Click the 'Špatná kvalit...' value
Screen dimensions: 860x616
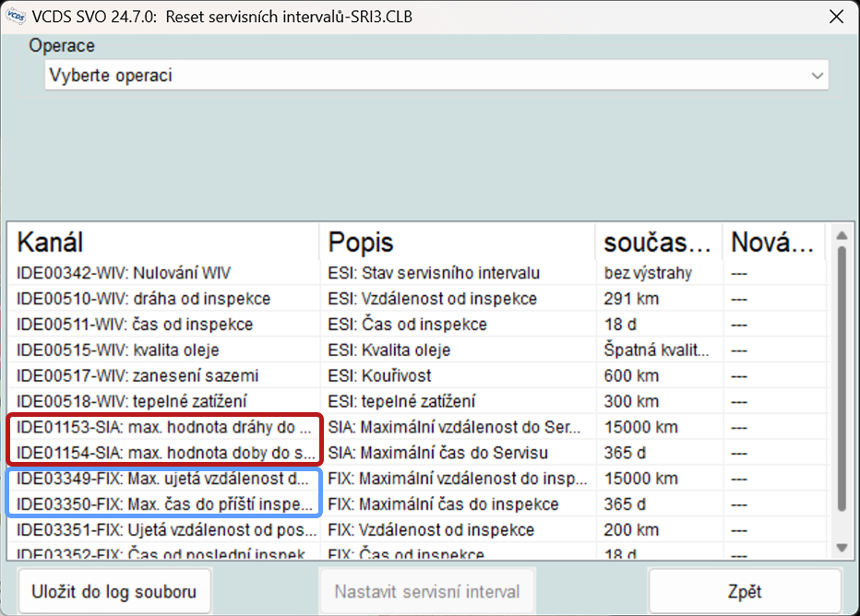[656, 350]
